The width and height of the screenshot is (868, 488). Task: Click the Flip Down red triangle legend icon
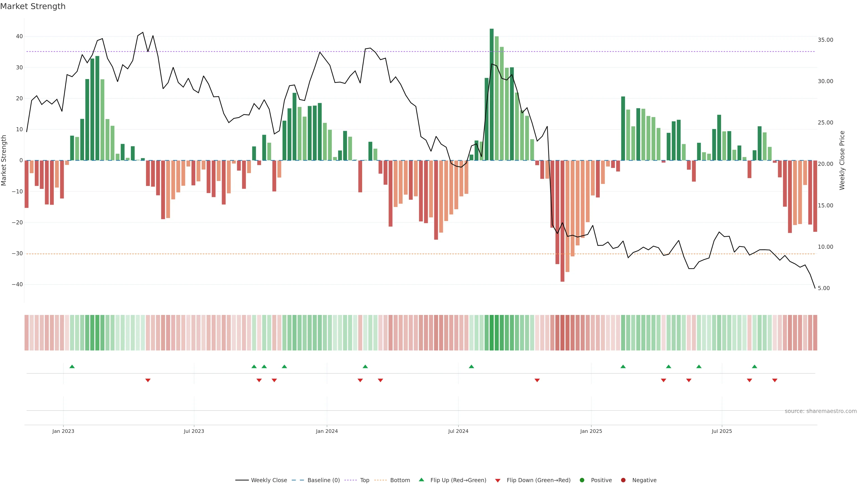pos(498,480)
